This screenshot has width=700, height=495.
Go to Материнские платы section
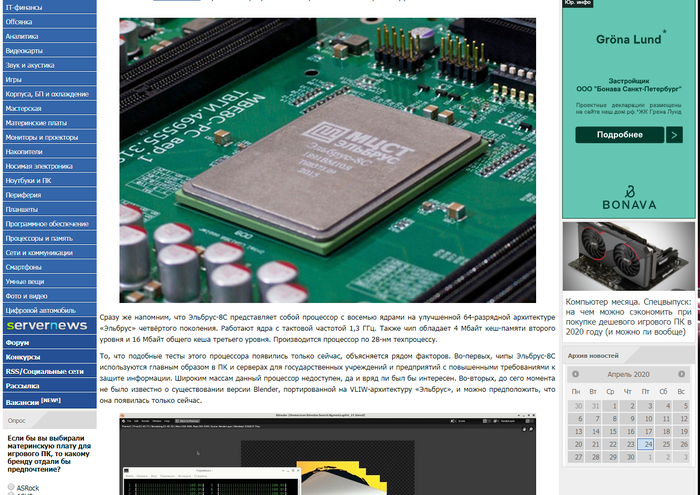pyautogui.click(x=50, y=122)
